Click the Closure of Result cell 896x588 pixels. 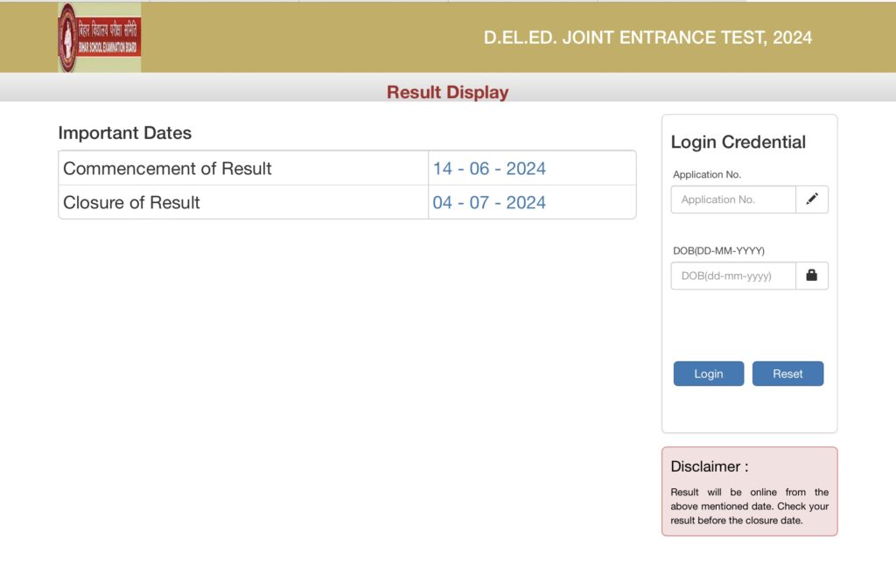pos(243,202)
